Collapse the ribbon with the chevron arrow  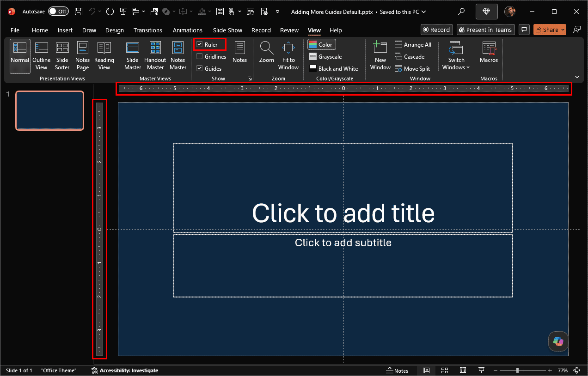[x=577, y=77]
